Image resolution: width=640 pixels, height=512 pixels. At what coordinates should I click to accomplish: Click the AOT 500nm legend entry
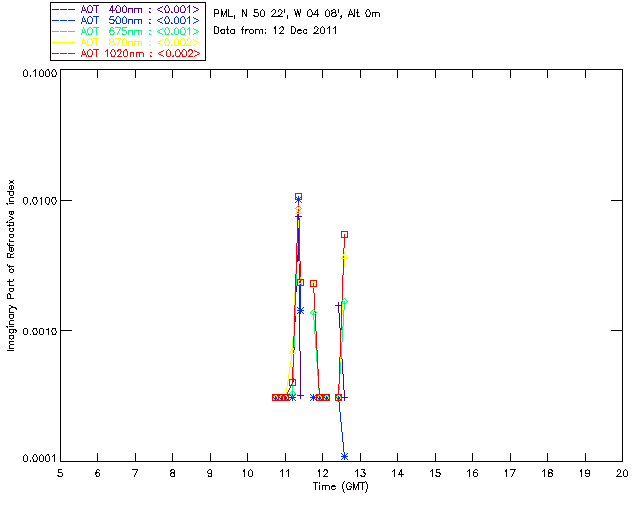(127, 20)
